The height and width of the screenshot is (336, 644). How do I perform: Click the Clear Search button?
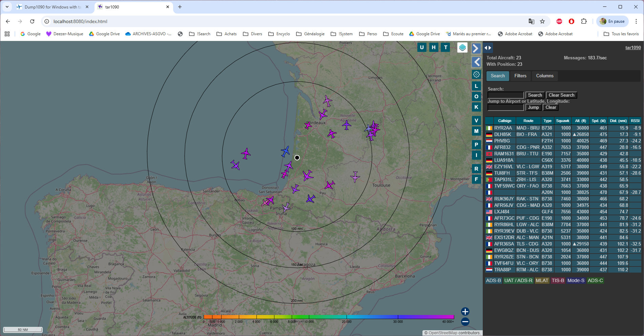561,95
